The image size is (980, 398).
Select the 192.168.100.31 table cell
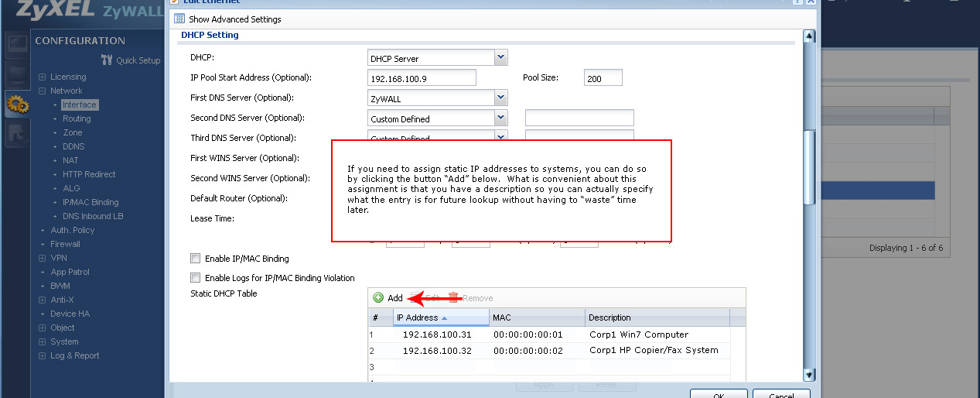[441, 335]
